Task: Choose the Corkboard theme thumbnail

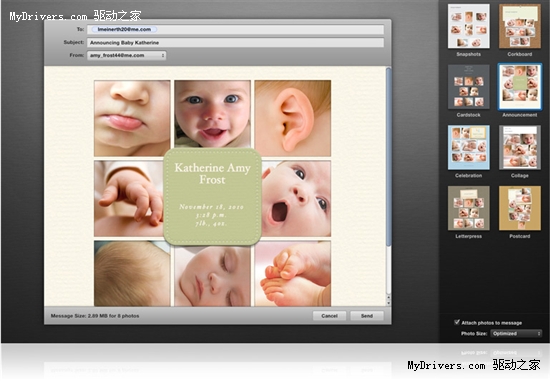Action: coord(519,26)
